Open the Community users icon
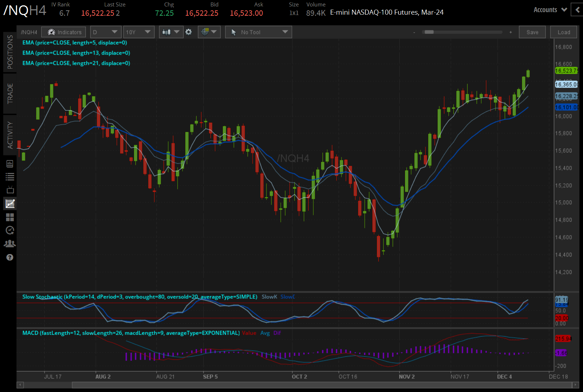This screenshot has width=583, height=392. tap(10, 243)
